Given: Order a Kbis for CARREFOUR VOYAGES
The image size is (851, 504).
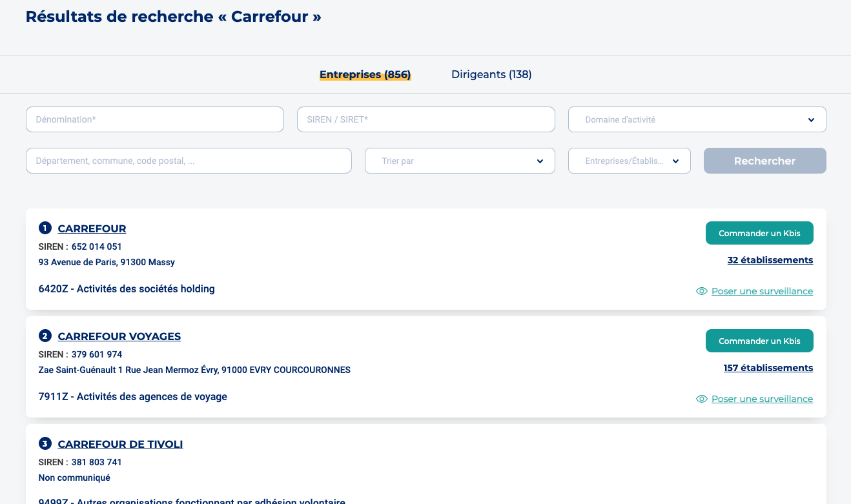Looking at the screenshot, I should pos(759,341).
